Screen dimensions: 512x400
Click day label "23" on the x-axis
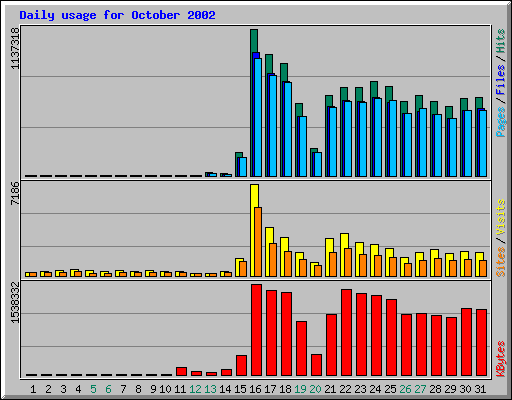click(x=360, y=389)
